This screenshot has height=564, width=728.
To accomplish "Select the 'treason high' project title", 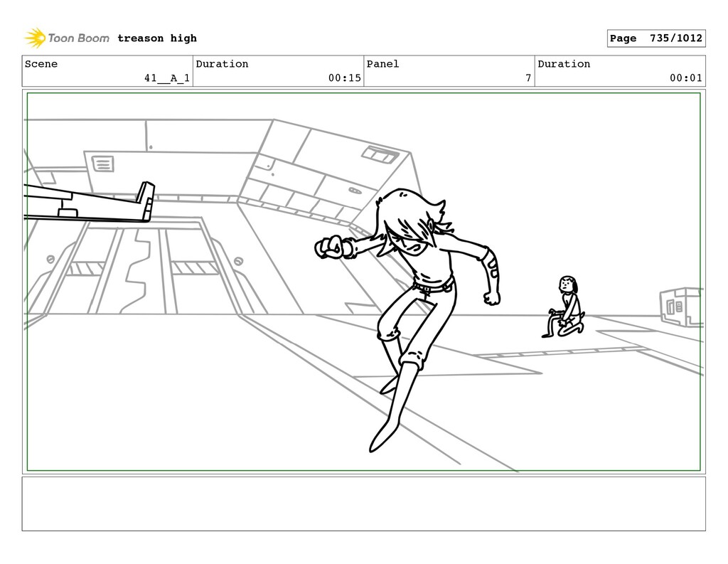I will (157, 38).
